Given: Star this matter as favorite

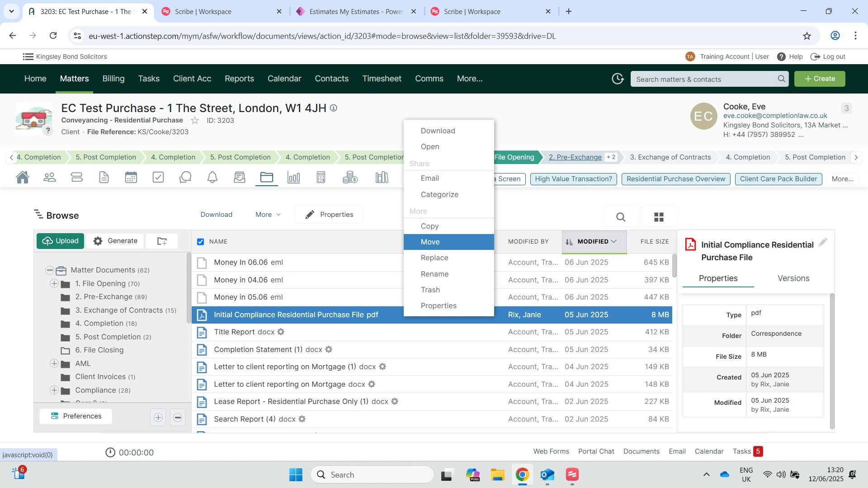Looking at the screenshot, I should click(x=195, y=121).
